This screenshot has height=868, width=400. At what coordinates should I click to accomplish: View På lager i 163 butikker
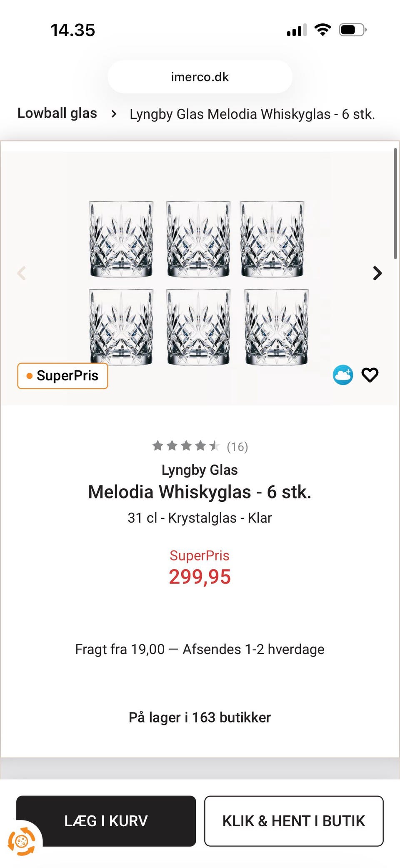click(200, 717)
